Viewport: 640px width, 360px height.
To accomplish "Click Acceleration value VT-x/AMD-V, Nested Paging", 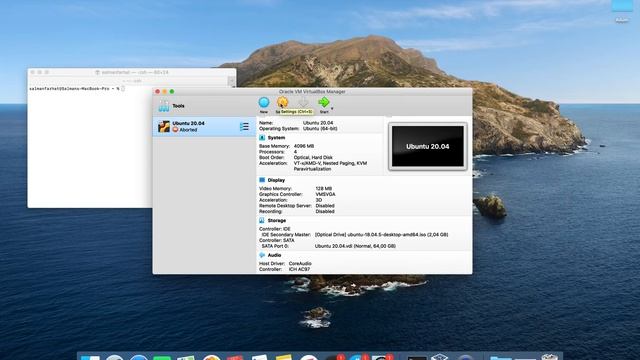I will (330, 163).
